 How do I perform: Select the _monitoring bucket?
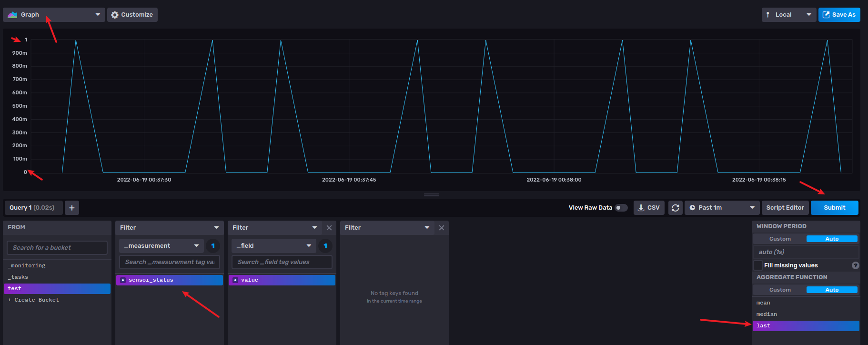(57, 266)
